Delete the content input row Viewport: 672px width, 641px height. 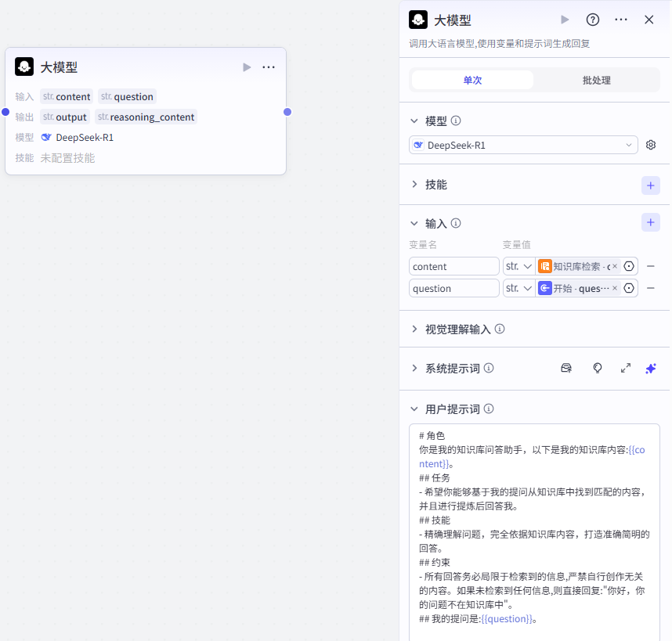(x=651, y=266)
